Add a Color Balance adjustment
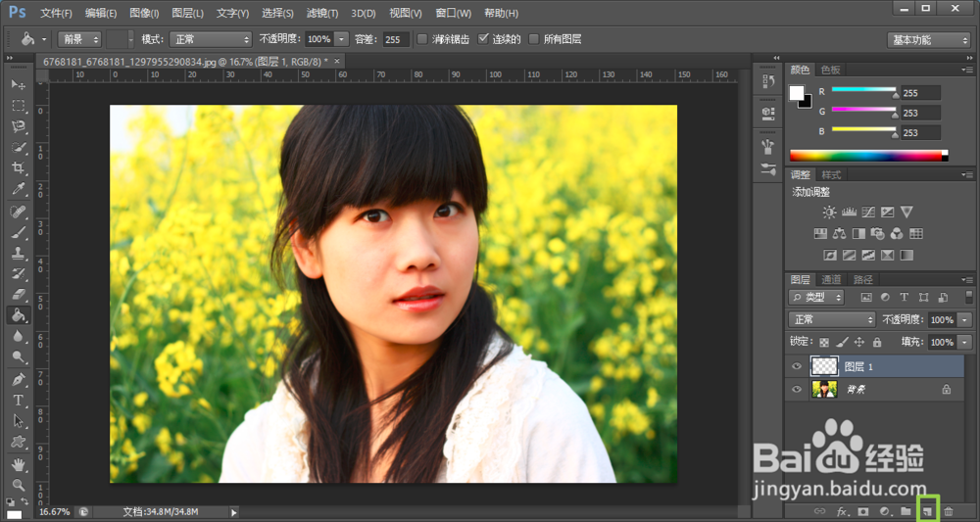 pyautogui.click(x=839, y=234)
